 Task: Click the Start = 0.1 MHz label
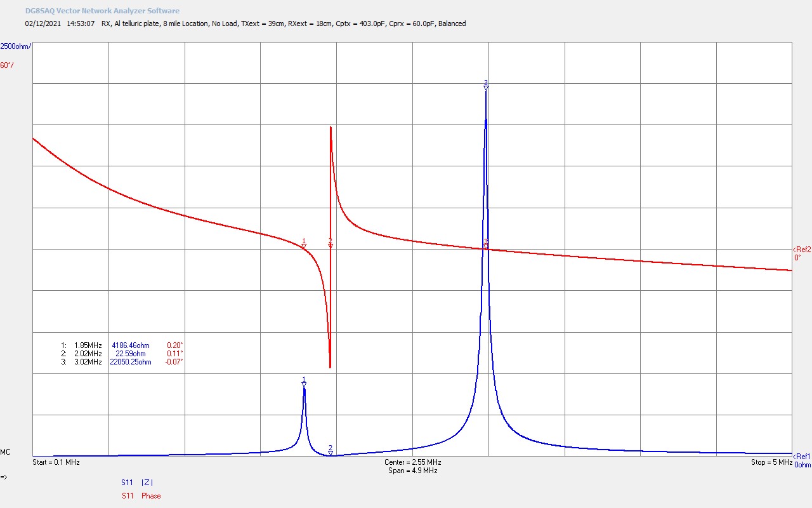tap(56, 462)
